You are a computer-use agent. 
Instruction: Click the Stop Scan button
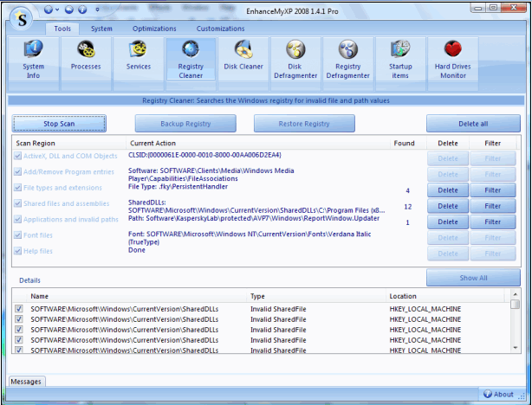(59, 124)
